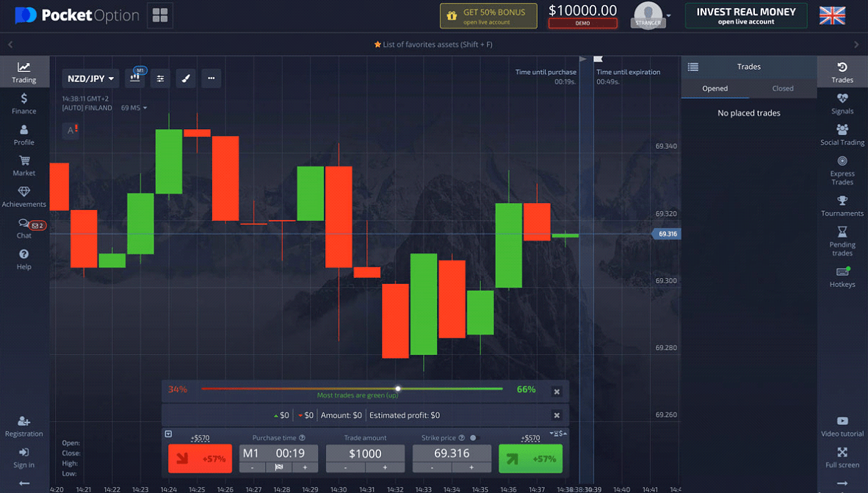Click the autoscale A indicator on chart
Screen dimensions: 868x493
(x=70, y=130)
